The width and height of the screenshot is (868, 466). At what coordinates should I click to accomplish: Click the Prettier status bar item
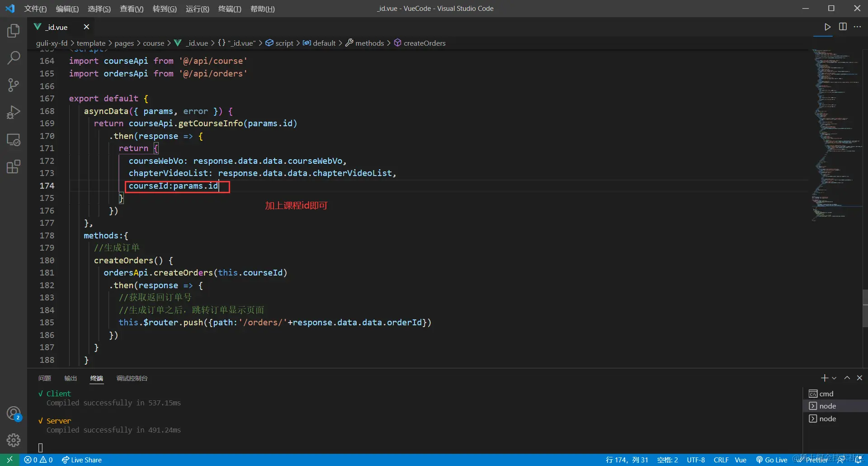tap(812, 460)
